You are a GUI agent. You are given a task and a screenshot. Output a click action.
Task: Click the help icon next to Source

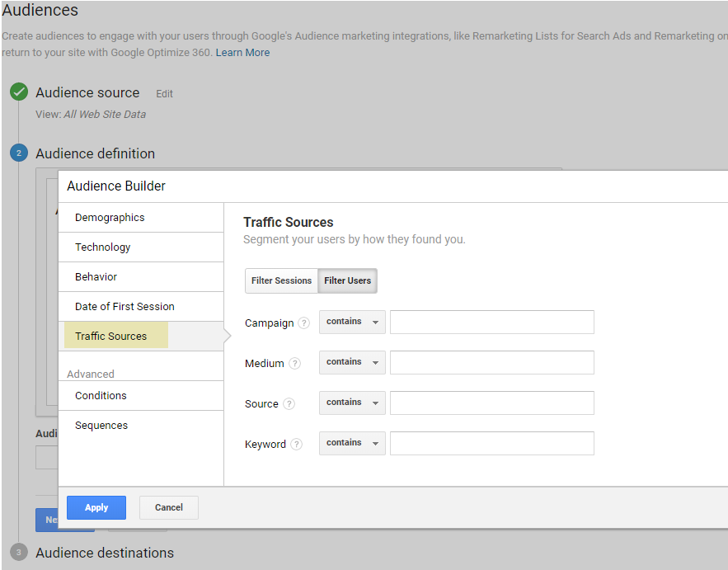pyautogui.click(x=289, y=404)
